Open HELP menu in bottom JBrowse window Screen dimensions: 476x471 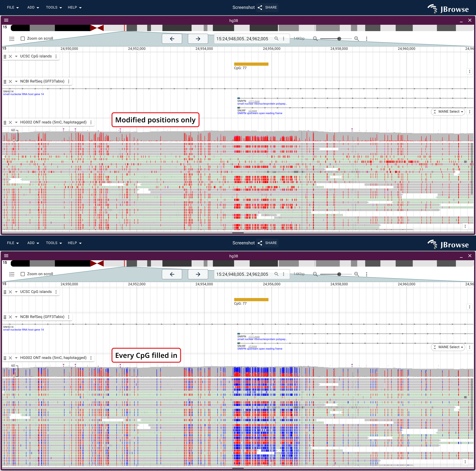pyautogui.click(x=75, y=243)
